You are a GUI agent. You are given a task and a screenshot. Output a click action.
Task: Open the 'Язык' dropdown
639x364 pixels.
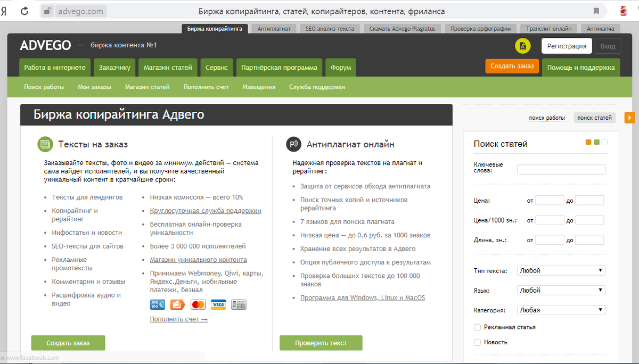pyautogui.click(x=561, y=290)
